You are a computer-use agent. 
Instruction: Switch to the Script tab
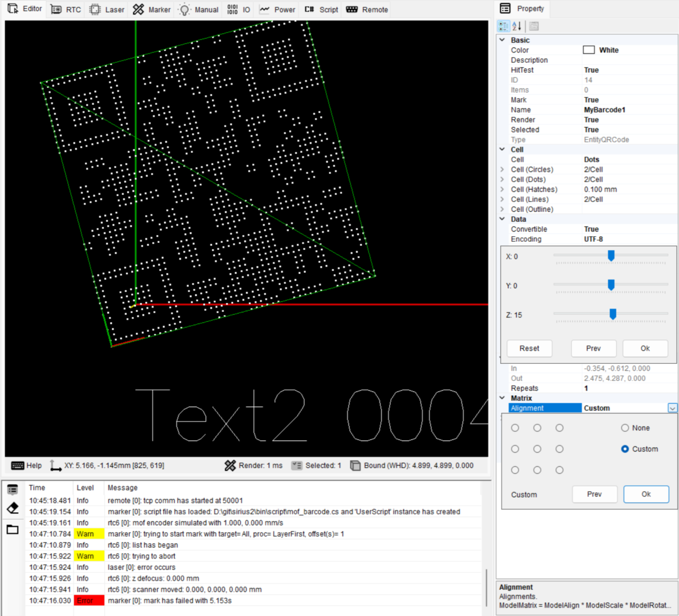coord(321,10)
